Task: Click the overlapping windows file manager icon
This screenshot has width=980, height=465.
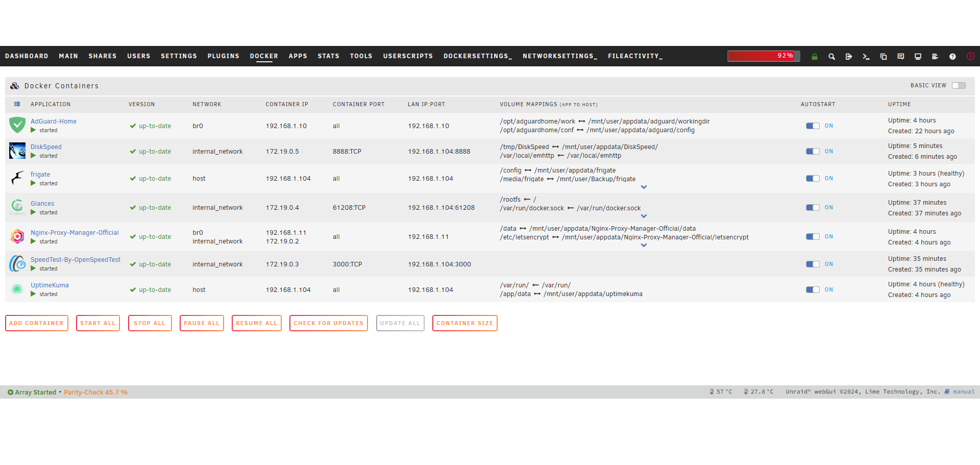Action: pos(884,57)
